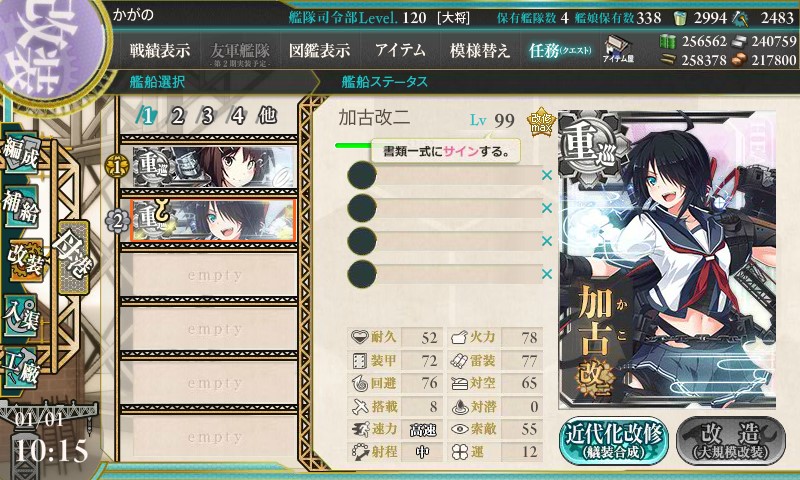Open the 他 other ships tab
Screen dimensions: 800x480
click(267, 116)
